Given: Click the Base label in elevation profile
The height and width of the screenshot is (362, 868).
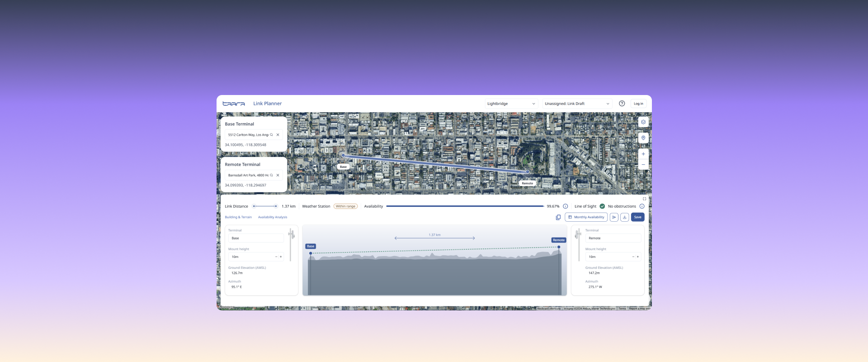Looking at the screenshot, I should pos(311,247).
